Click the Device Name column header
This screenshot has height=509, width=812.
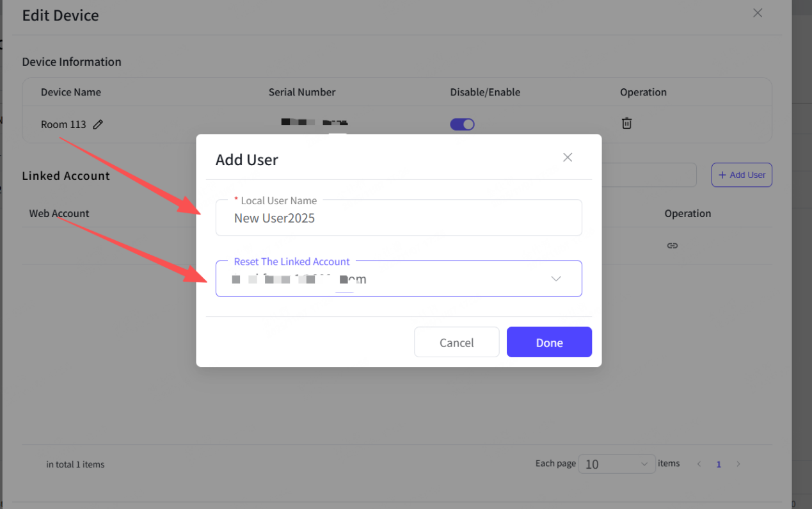click(71, 92)
